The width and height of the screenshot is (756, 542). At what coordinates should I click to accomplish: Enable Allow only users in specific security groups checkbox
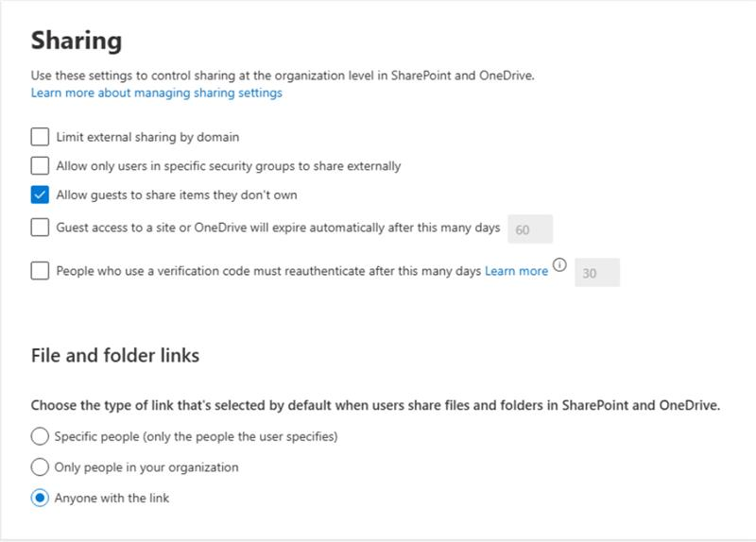click(x=40, y=165)
